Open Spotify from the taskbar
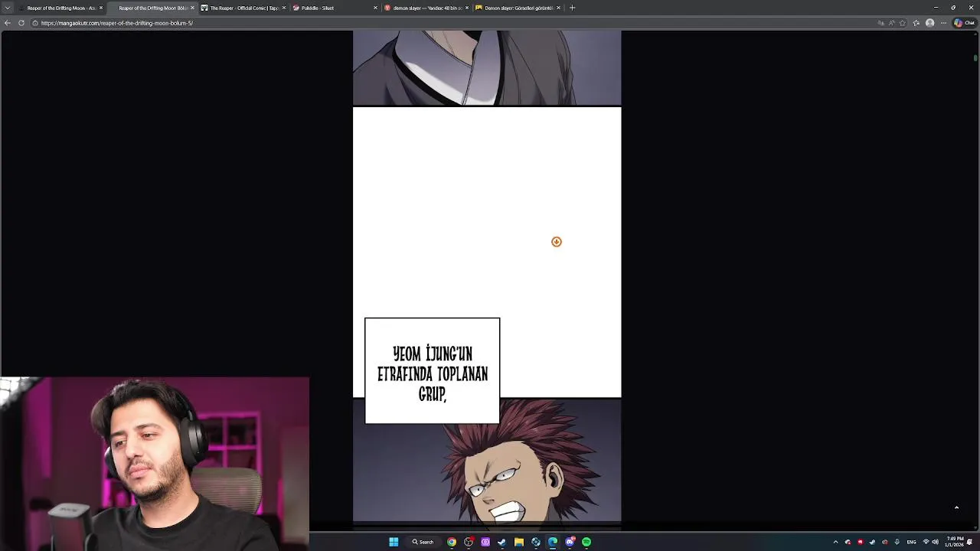The image size is (980, 551). pos(586,542)
